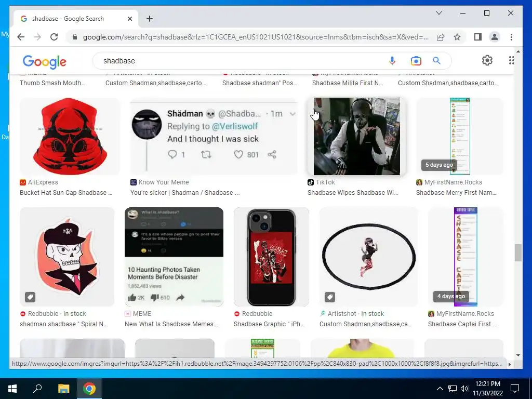
Task: Show hidden system tray icons
Action: tap(440, 389)
